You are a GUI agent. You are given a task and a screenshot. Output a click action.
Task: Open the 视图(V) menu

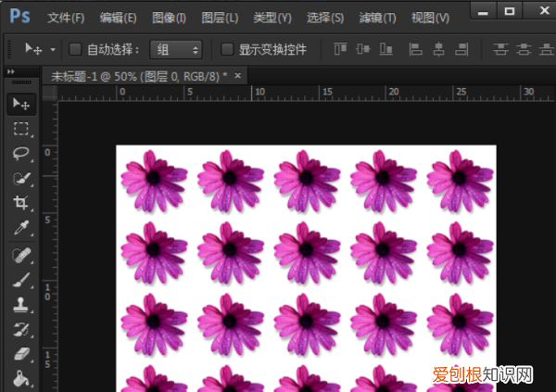click(430, 18)
